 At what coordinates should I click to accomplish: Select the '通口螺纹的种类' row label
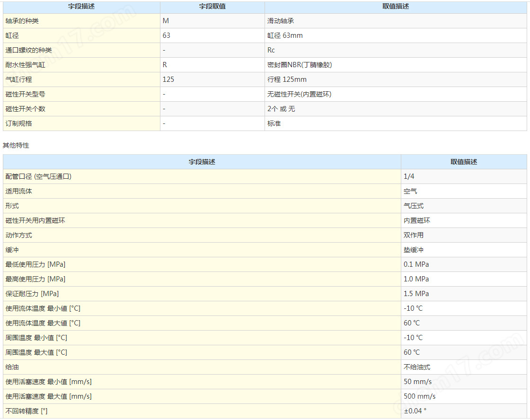coord(81,50)
